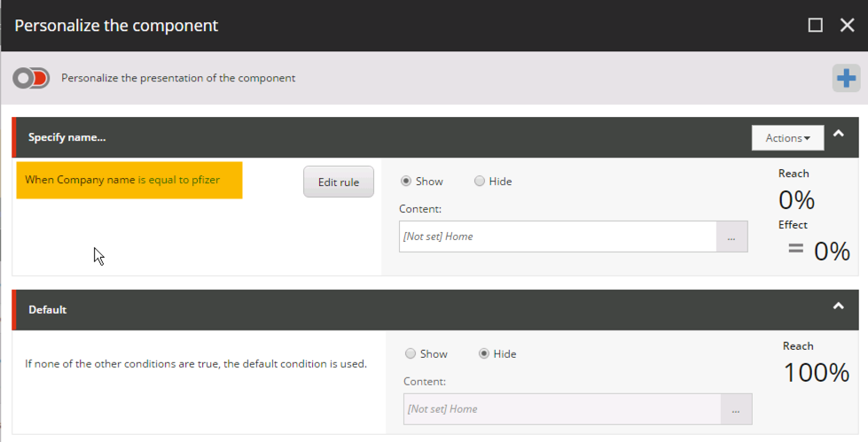The height and width of the screenshot is (442, 868).
Task: Click the Default section header title
Action: (48, 310)
